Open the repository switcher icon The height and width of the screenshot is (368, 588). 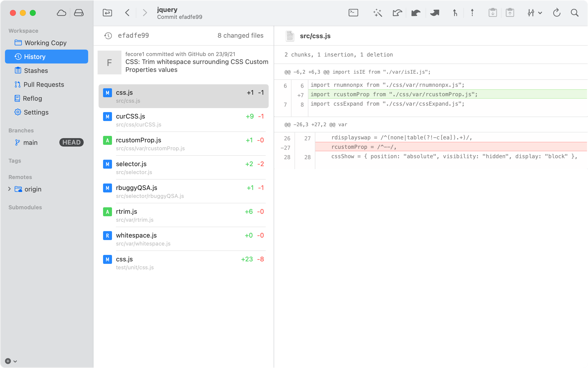pos(107,13)
